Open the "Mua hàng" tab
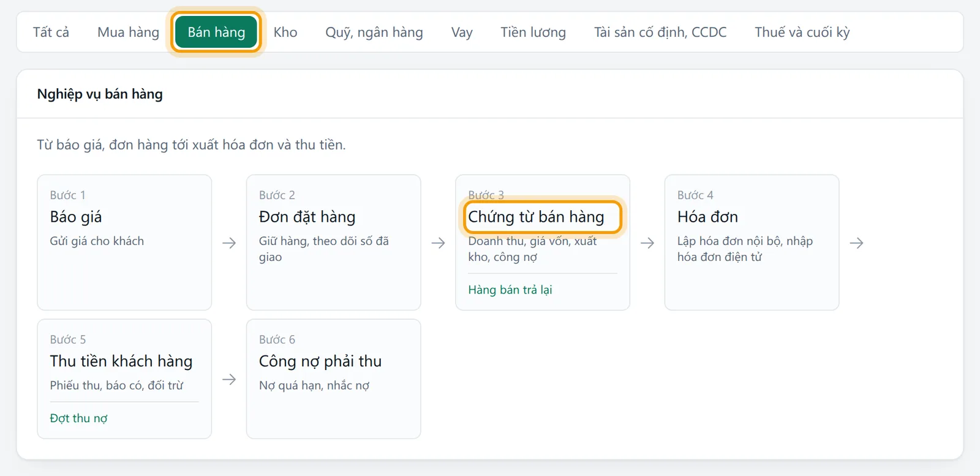Viewport: 980px width, 476px height. [128, 32]
